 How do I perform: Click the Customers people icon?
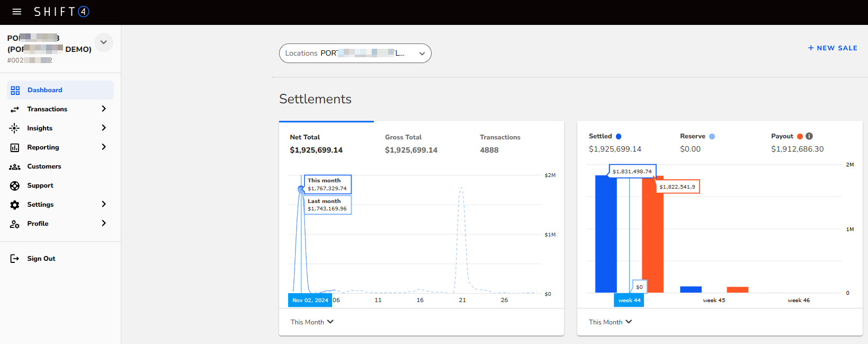click(x=15, y=166)
